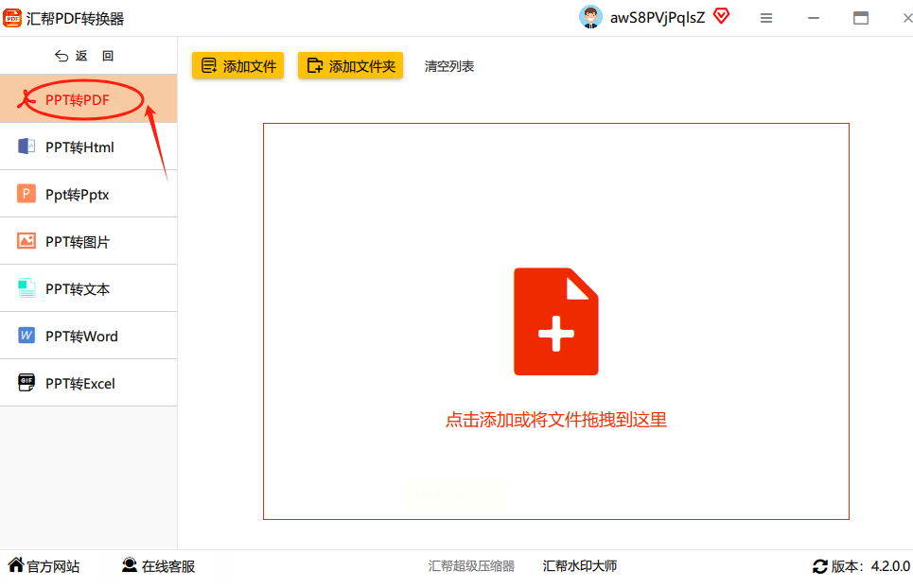The height and width of the screenshot is (588, 913).
Task: Click the PPT转Excel GIF icon
Action: [x=26, y=383]
